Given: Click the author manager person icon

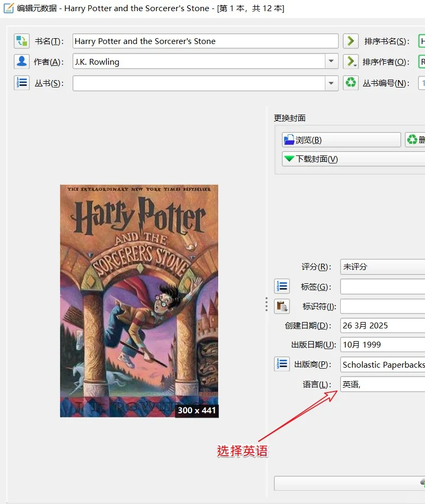Looking at the screenshot, I should pyautogui.click(x=22, y=62).
